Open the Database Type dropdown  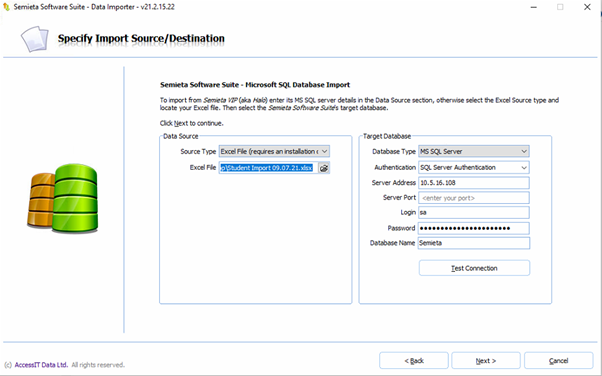click(474, 151)
